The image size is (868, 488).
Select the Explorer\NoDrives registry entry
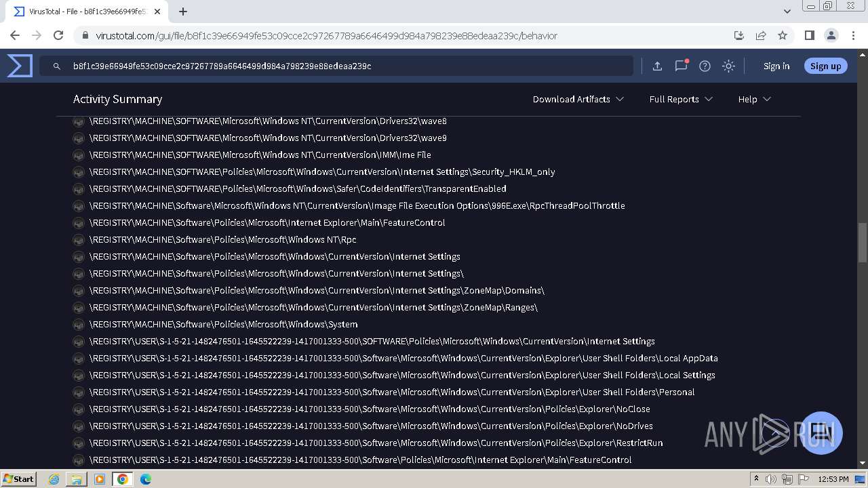coord(371,426)
